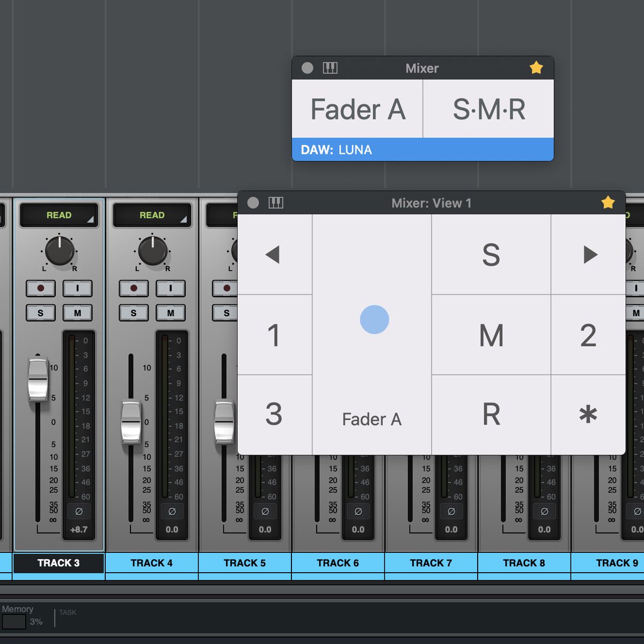
Task: Click the +8.7 level value on Track 3
Action: 79,530
